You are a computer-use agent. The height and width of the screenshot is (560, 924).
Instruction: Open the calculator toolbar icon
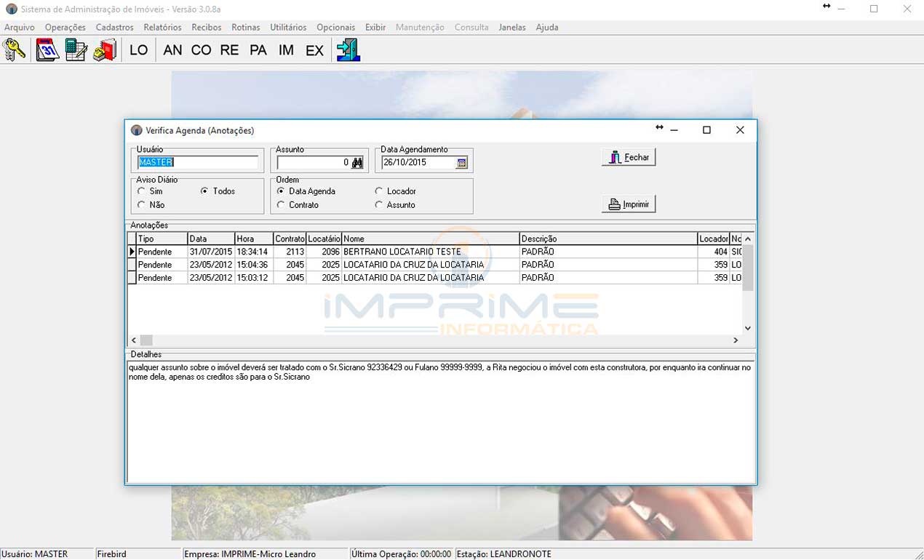point(76,49)
